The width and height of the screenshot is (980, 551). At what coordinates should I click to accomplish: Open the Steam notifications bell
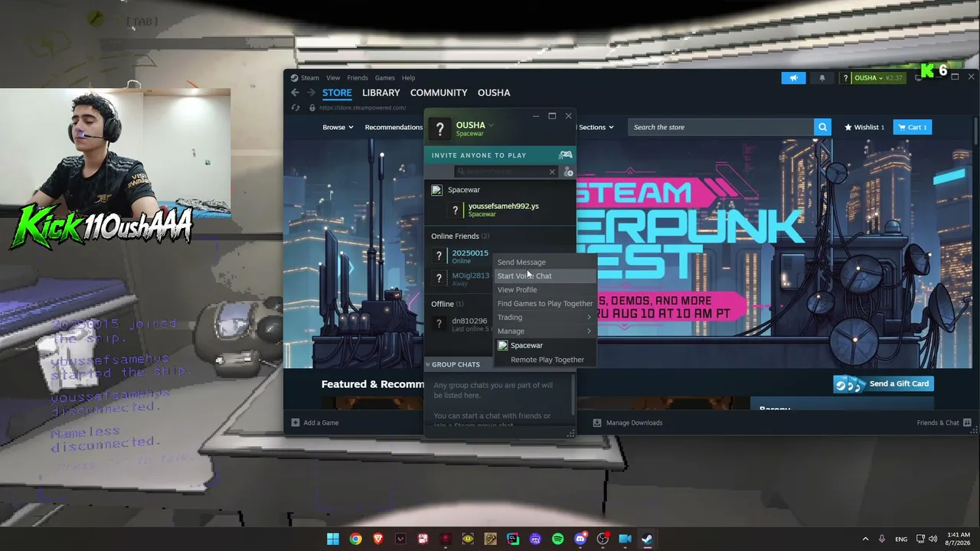pyautogui.click(x=822, y=78)
